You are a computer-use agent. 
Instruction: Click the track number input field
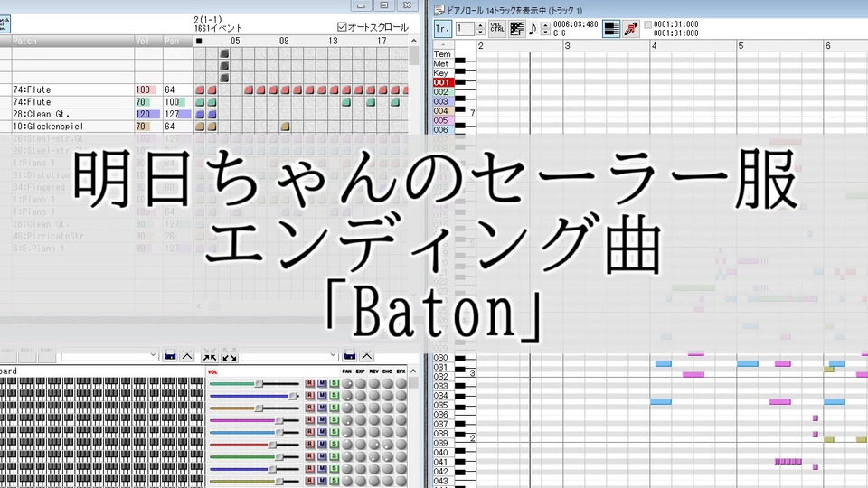point(465,29)
